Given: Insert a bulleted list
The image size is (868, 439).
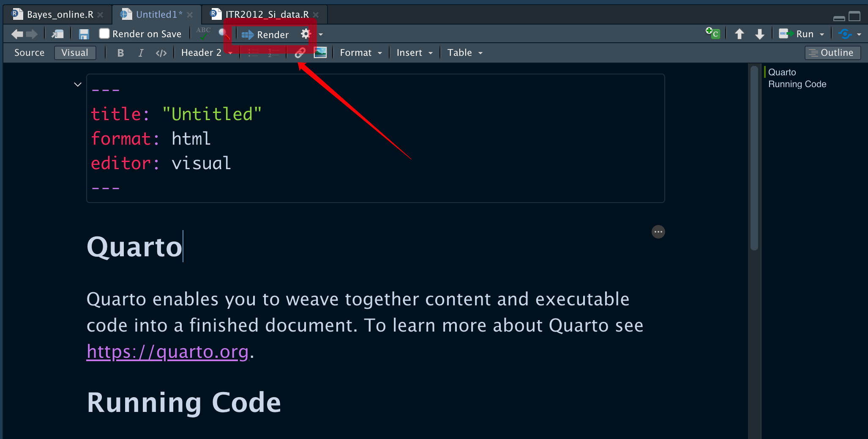Looking at the screenshot, I should point(253,53).
